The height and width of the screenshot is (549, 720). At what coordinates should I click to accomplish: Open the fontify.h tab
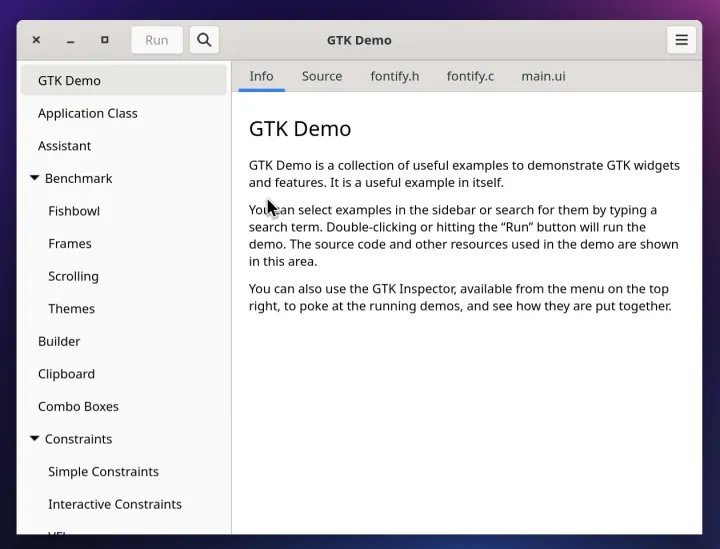395,76
